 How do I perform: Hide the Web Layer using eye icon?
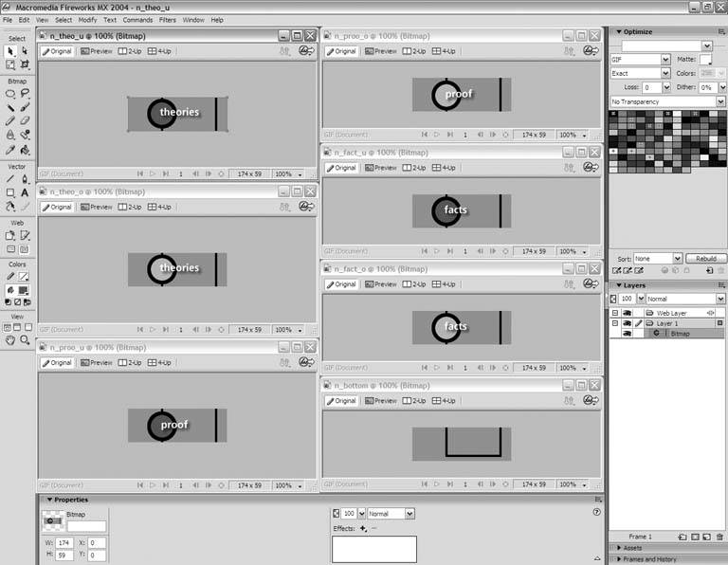(627, 312)
